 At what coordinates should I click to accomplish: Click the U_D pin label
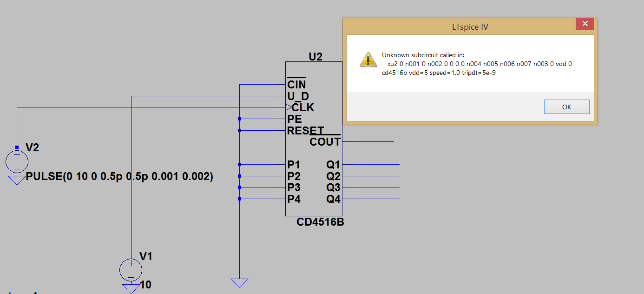point(298,96)
